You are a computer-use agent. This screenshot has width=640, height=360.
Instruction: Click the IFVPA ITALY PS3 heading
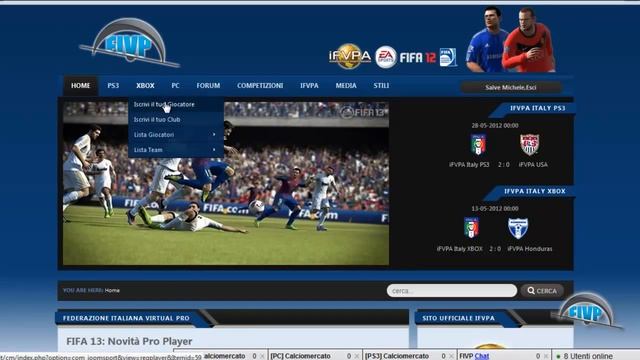[x=538, y=108]
